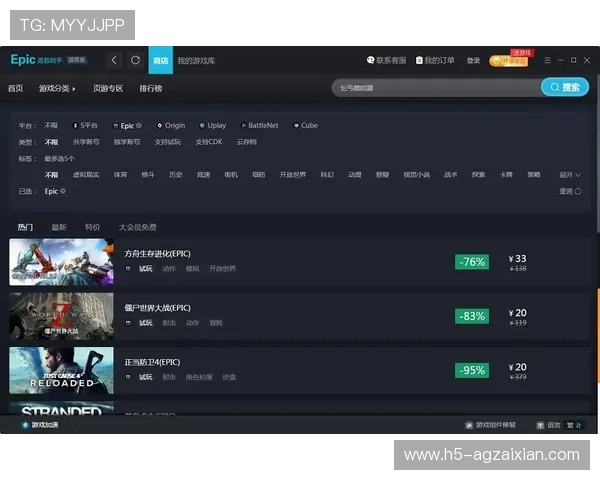Open 僵尸世界大战(EPIC) thumbnail
Image resolution: width=600 pixels, height=480 pixels.
[61, 316]
